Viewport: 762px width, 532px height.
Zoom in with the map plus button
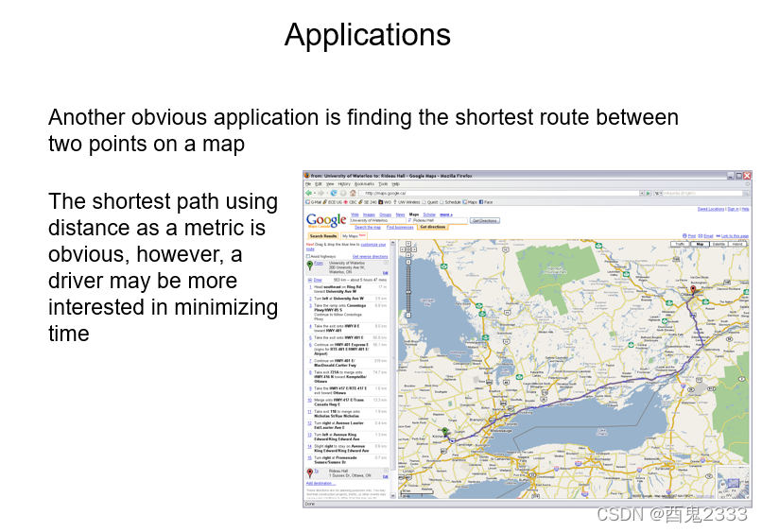click(x=408, y=263)
